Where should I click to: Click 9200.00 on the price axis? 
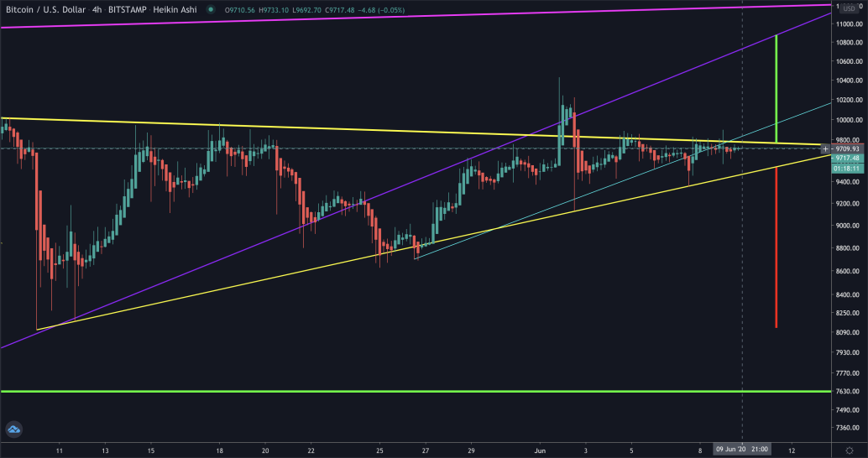pyautogui.click(x=848, y=204)
